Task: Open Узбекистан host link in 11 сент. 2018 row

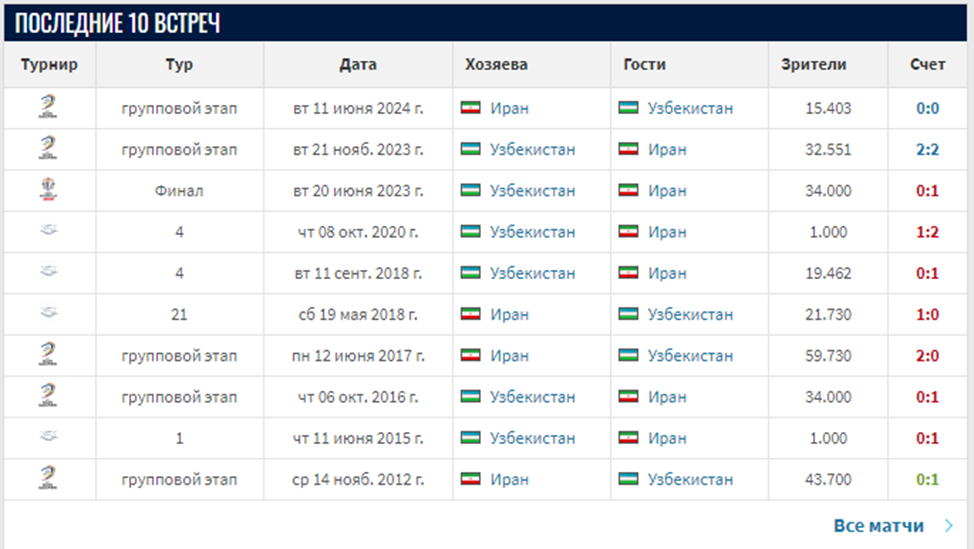Action: point(532,273)
